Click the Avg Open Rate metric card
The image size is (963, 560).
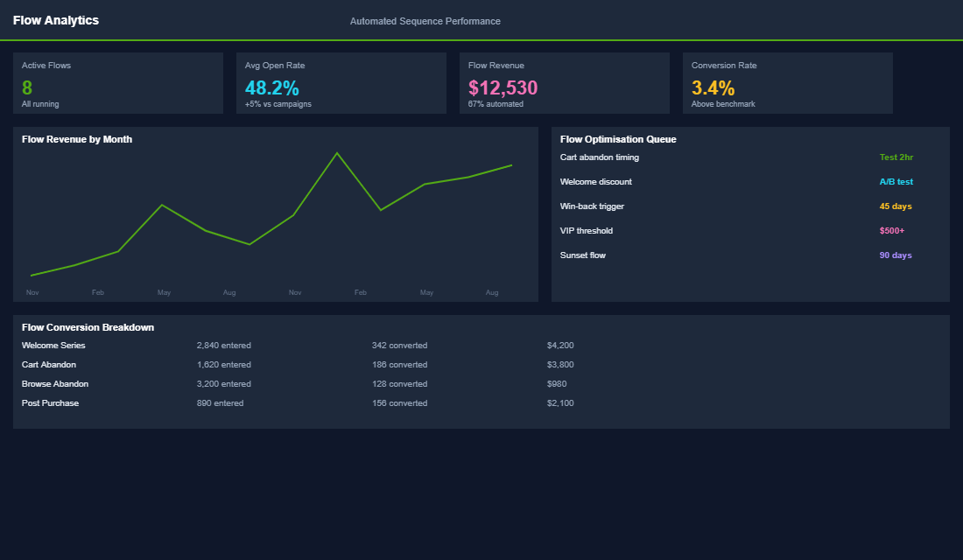[341, 83]
